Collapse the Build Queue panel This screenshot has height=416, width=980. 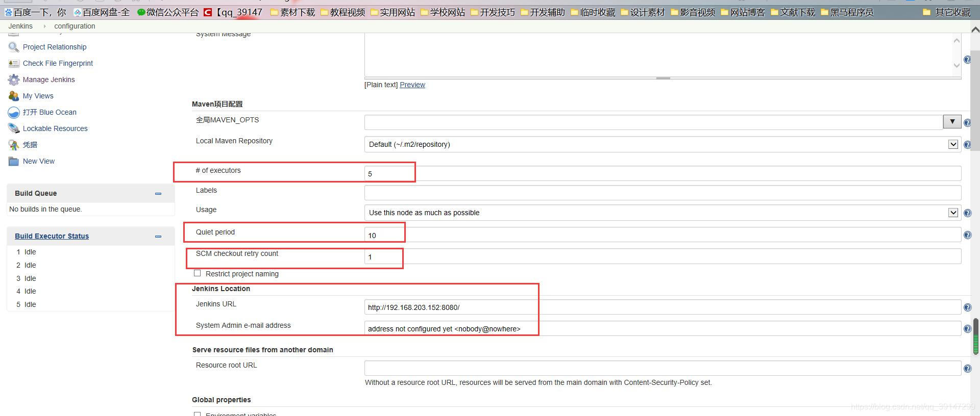click(x=158, y=194)
